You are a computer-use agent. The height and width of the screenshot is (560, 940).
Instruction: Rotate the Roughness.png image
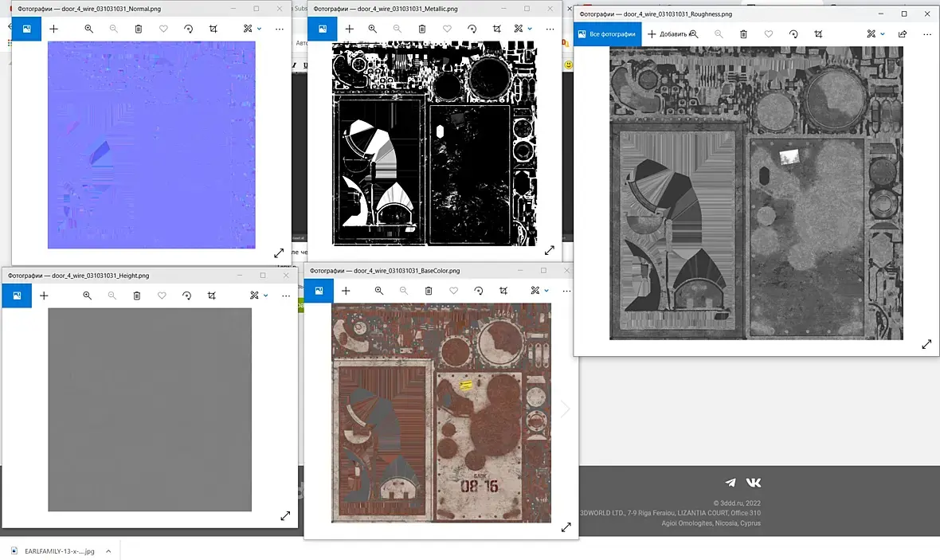click(793, 34)
